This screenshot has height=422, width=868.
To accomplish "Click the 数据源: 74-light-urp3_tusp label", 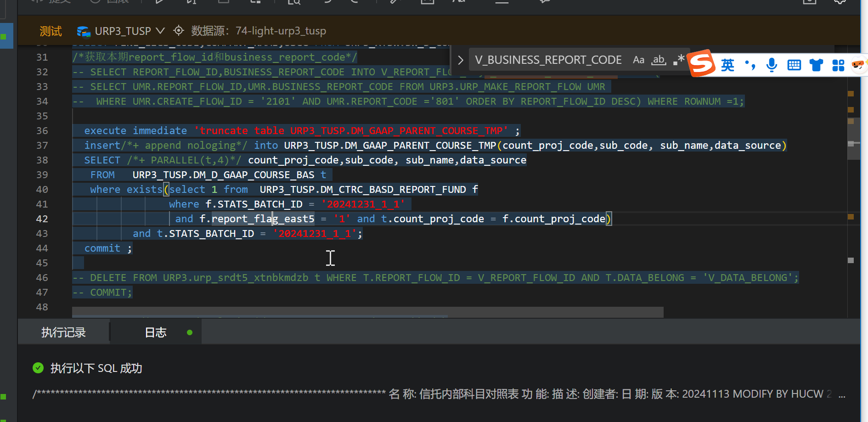I will (259, 31).
